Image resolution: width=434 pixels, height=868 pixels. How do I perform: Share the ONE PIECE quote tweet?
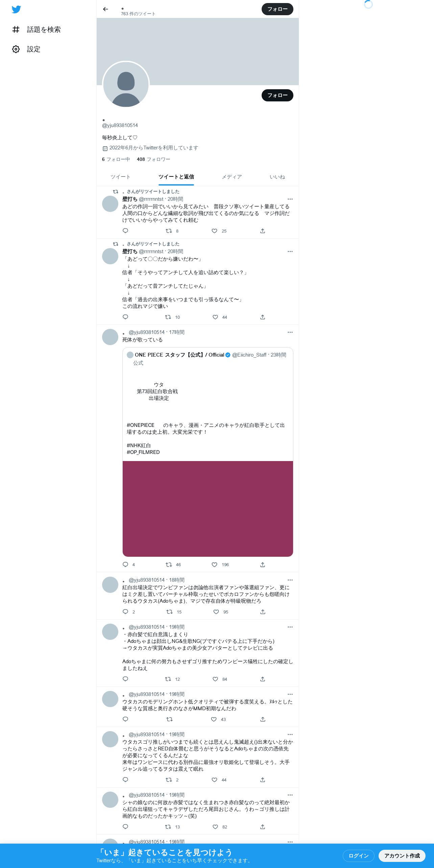pyautogui.click(x=263, y=564)
